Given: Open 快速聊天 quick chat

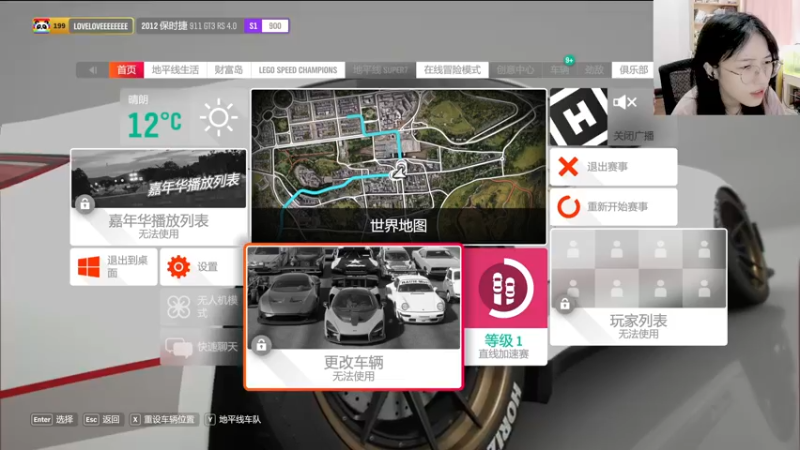Looking at the screenshot, I should click(202, 347).
